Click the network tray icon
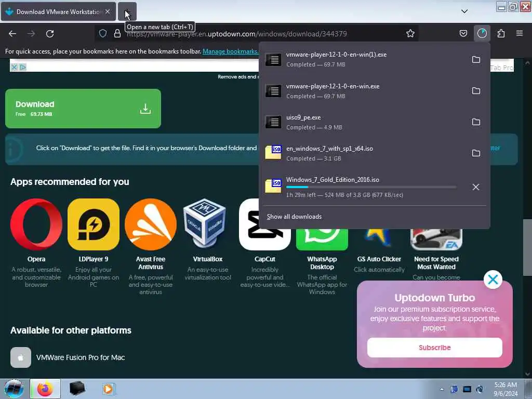The image size is (532, 399). [467, 389]
